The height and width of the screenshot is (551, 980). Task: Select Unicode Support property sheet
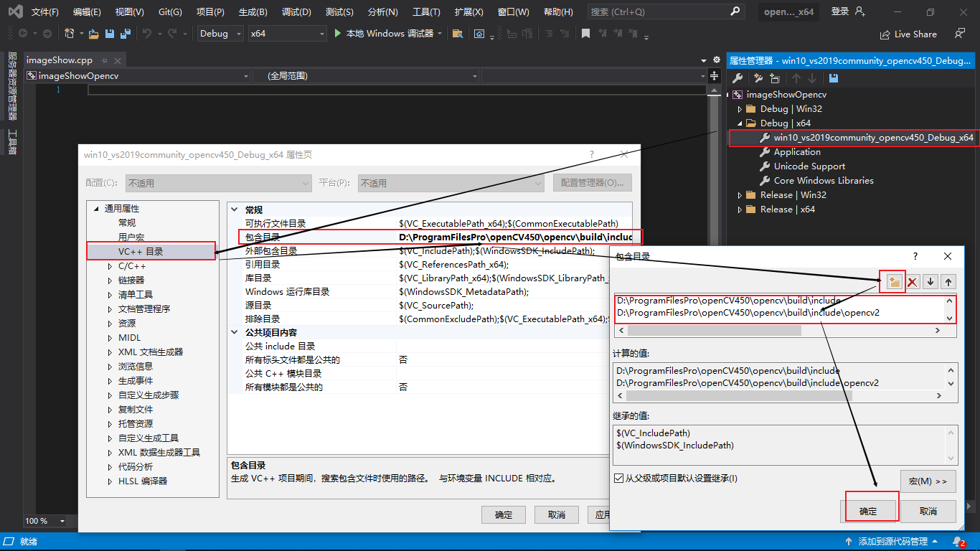809,166
